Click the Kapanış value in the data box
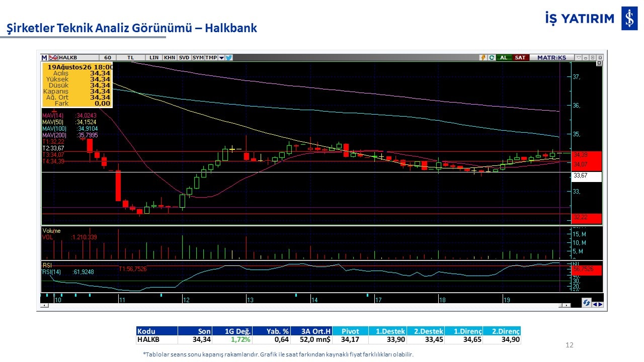Viewport: 644px width, 362px height. click(100, 91)
